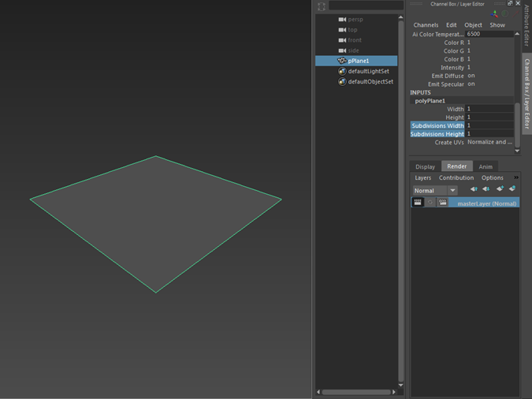Select the Subdivisions Height attribute label
The image size is (532, 399).
pyautogui.click(x=437, y=134)
